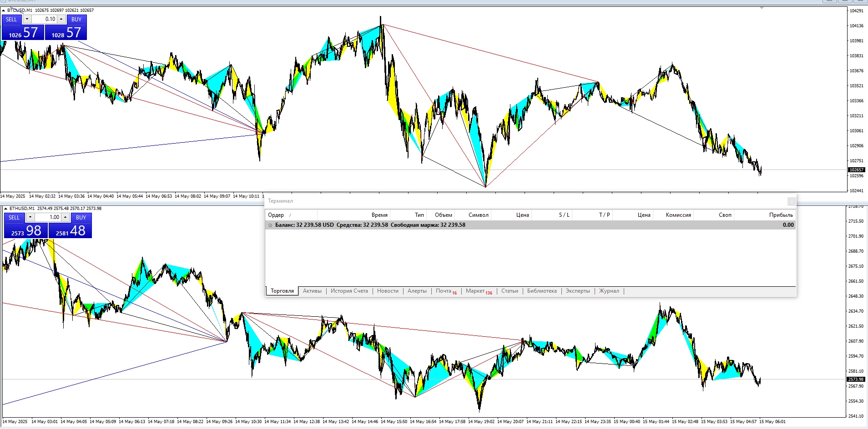Click the SELL button on ETHUSD chart
Viewport: 868px width, 429px height.
coord(14,217)
